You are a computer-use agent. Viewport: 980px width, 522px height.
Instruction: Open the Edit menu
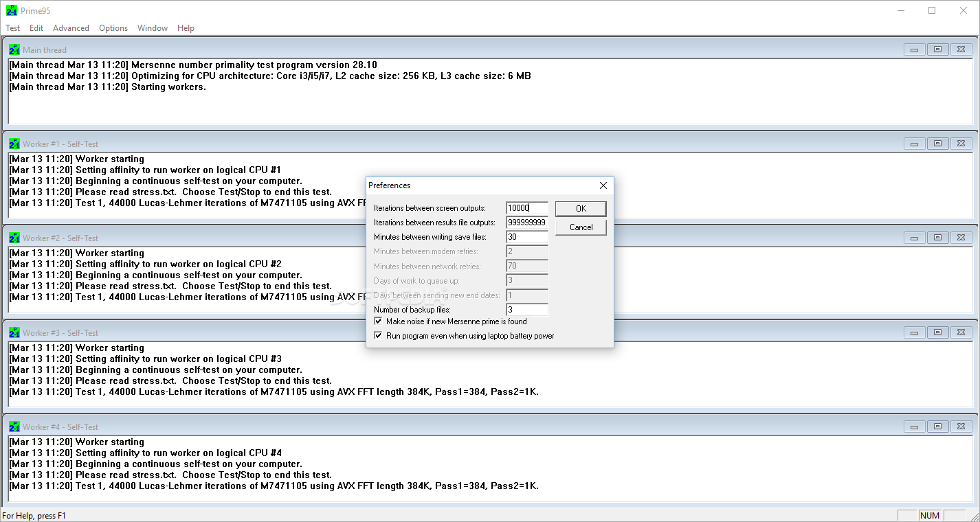point(36,28)
